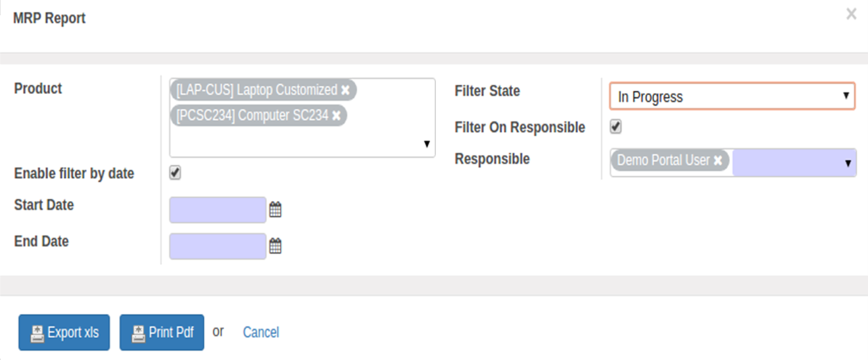Remove the Laptop Customized product tag
868x360 pixels.
tap(345, 90)
